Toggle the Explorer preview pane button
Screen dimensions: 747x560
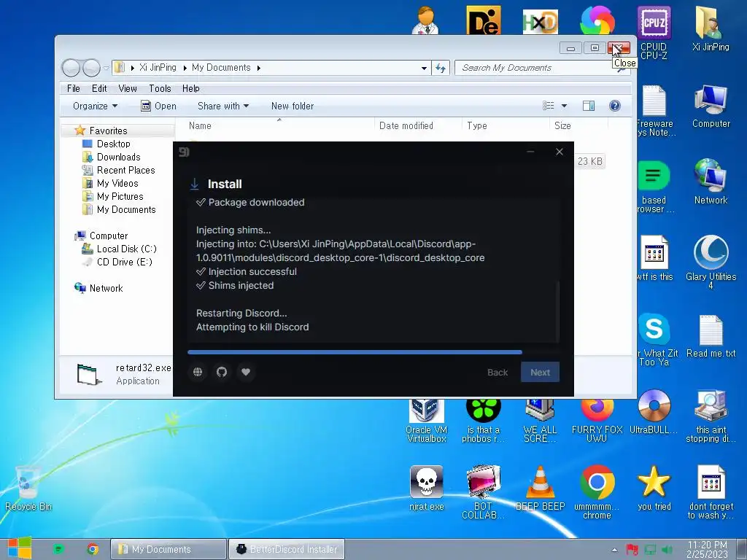click(x=589, y=106)
